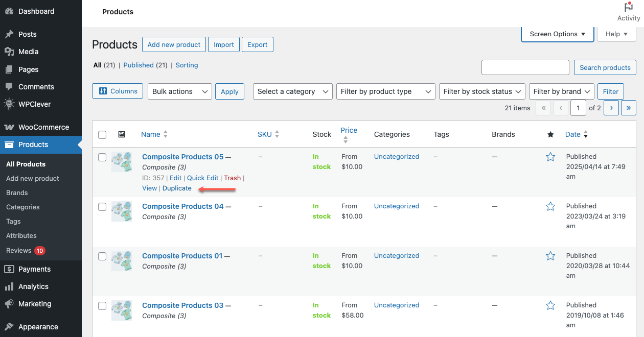644x337 pixels.
Task: Click the Media icon in sidebar
Action: pos(9,52)
